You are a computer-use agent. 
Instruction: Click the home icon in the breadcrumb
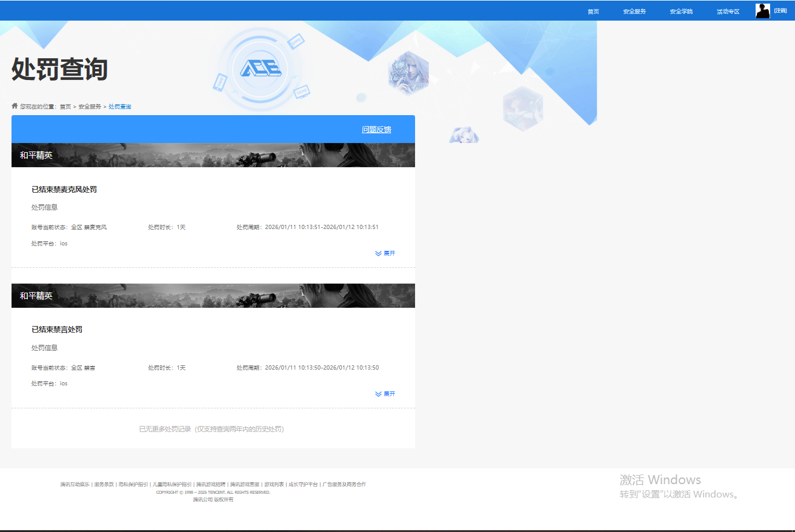15,106
